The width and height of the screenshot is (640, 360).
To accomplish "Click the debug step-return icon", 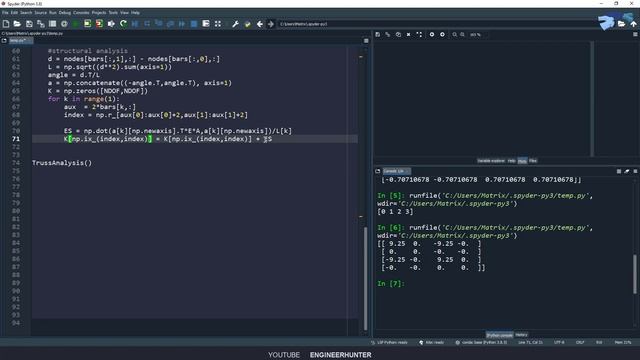I will coord(170,24).
